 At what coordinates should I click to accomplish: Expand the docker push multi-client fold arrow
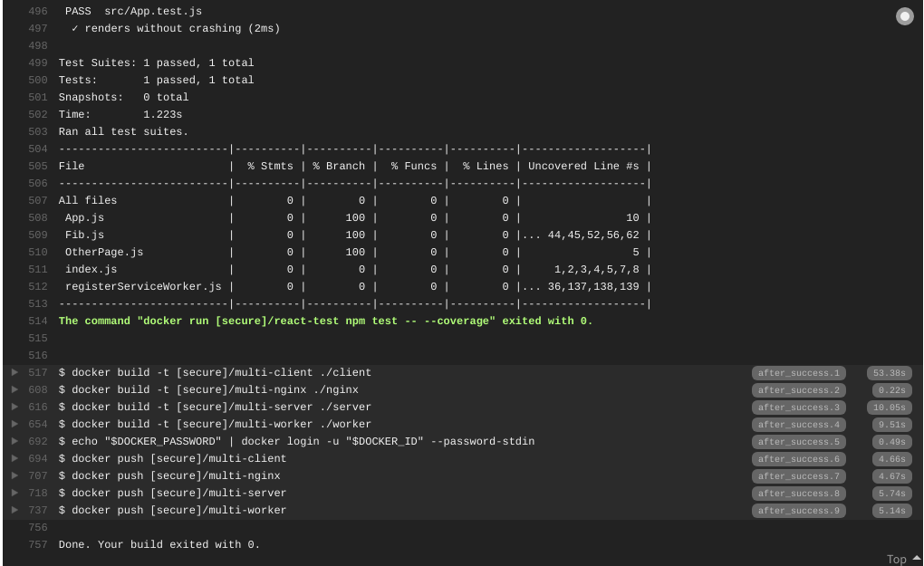[14, 458]
